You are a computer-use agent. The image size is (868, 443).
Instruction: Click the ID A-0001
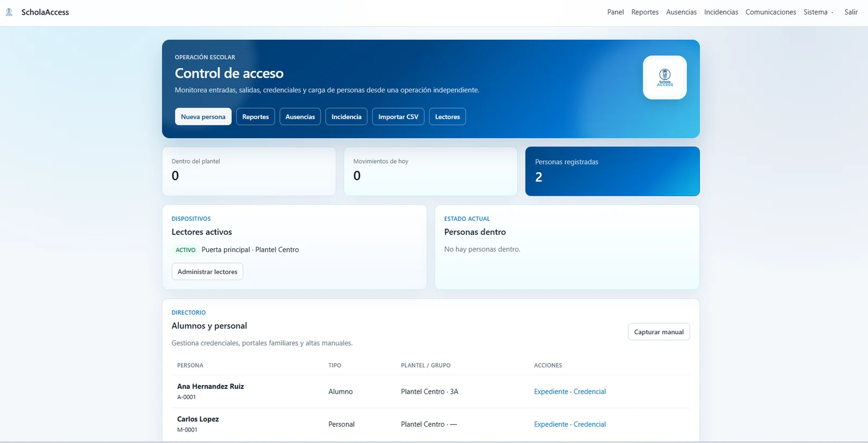[187, 397]
